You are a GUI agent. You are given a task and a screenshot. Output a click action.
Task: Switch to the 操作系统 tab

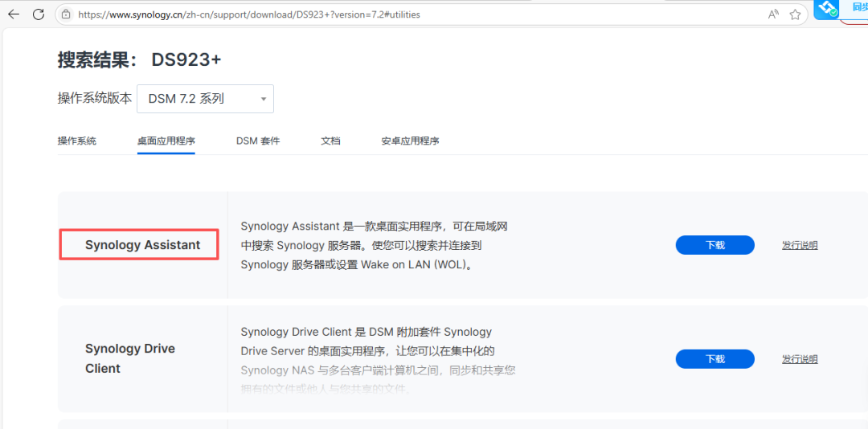pos(76,141)
